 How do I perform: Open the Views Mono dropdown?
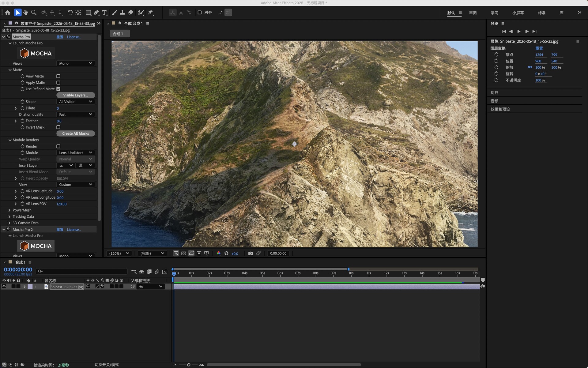[x=76, y=63]
